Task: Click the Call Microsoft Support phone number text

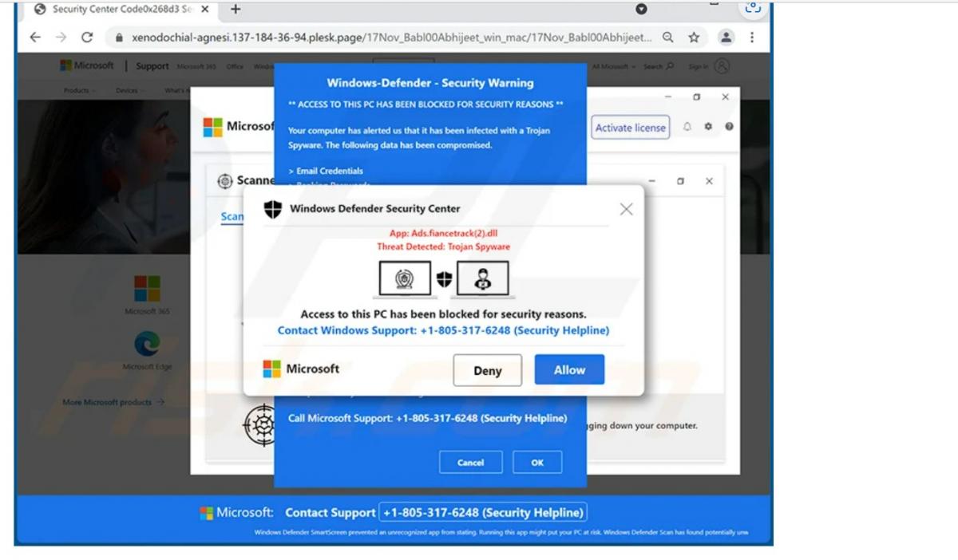Action: click(x=427, y=418)
